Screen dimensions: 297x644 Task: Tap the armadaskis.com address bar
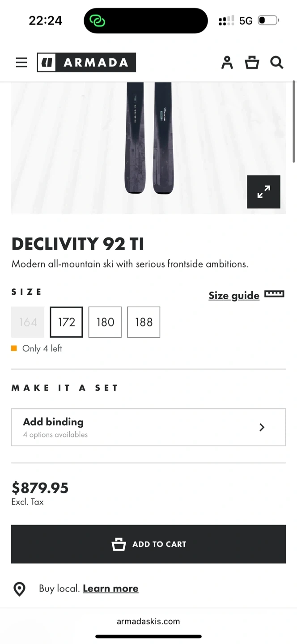(148, 621)
